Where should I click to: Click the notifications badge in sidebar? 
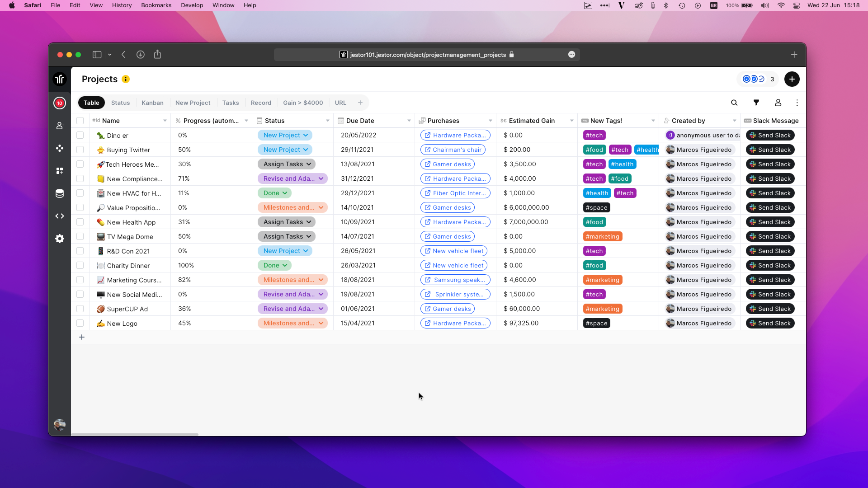click(59, 103)
